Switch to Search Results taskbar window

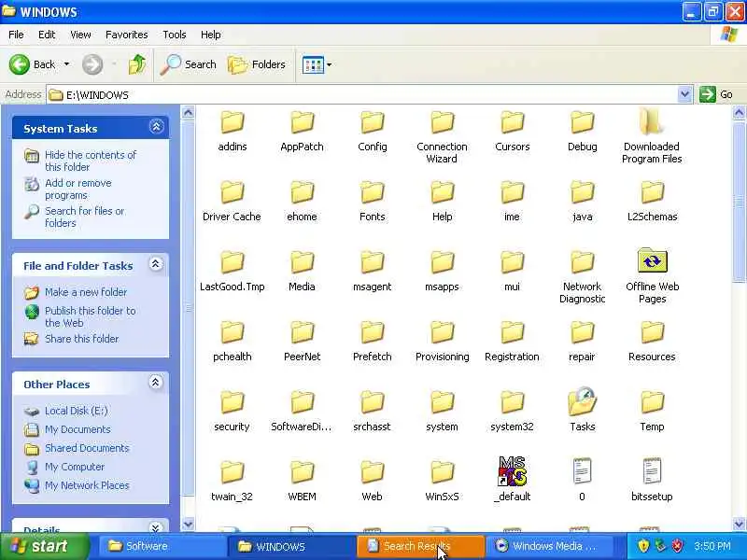click(420, 546)
